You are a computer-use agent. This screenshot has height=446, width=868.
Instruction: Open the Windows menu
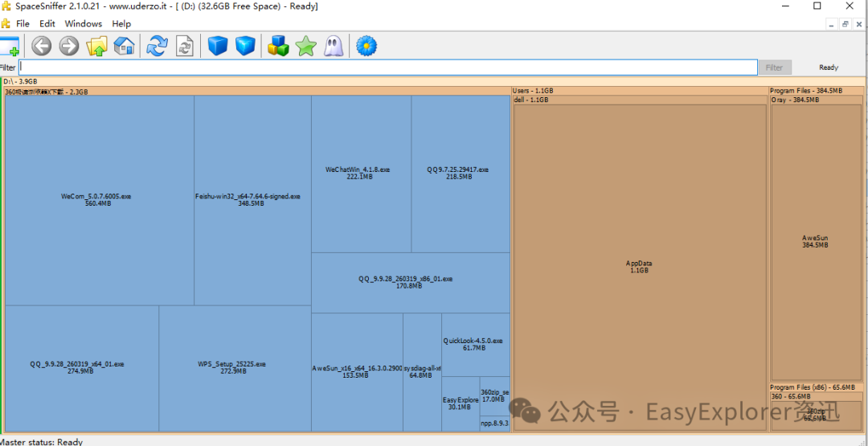click(83, 24)
